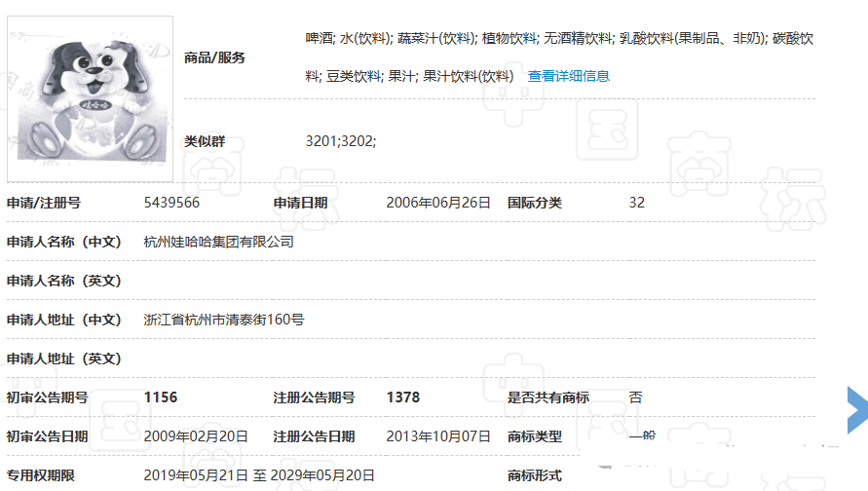Click the 专用权期限 label
This screenshot has width=868, height=491.
40,475
